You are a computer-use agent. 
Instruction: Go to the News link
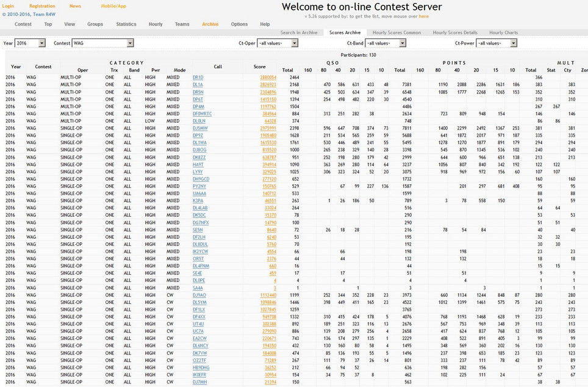75,6
